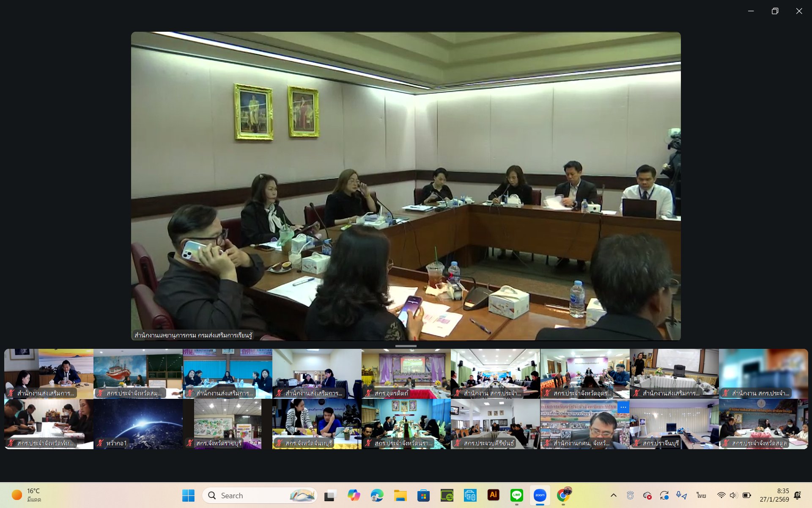Viewport: 812px width, 508px height.
Task: Click the Windows Start button
Action: coord(188,495)
